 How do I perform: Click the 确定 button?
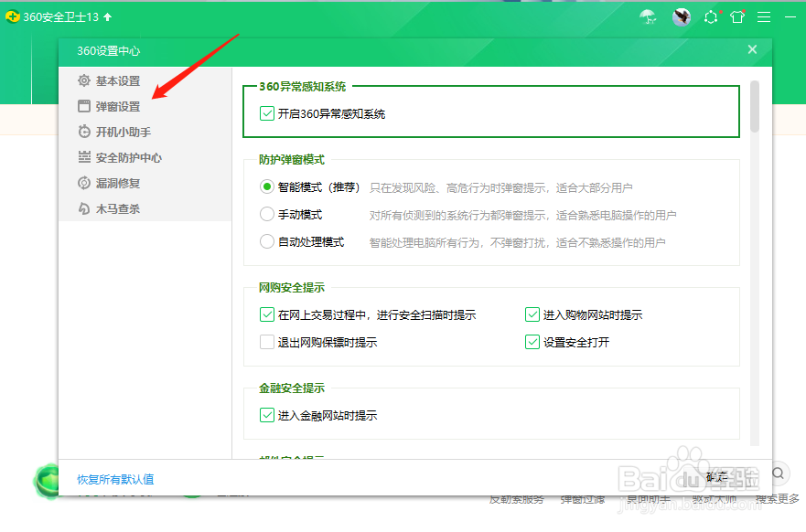point(716,477)
